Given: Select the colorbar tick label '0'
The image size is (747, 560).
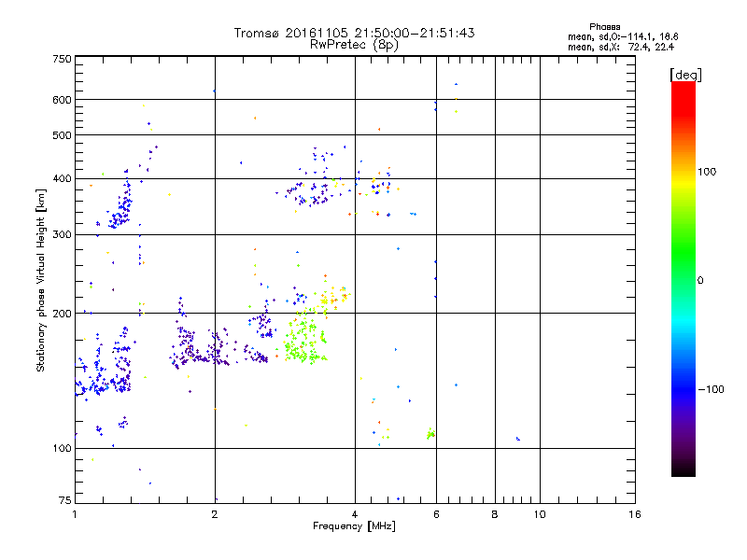Looking at the screenshot, I should pyautogui.click(x=700, y=281).
